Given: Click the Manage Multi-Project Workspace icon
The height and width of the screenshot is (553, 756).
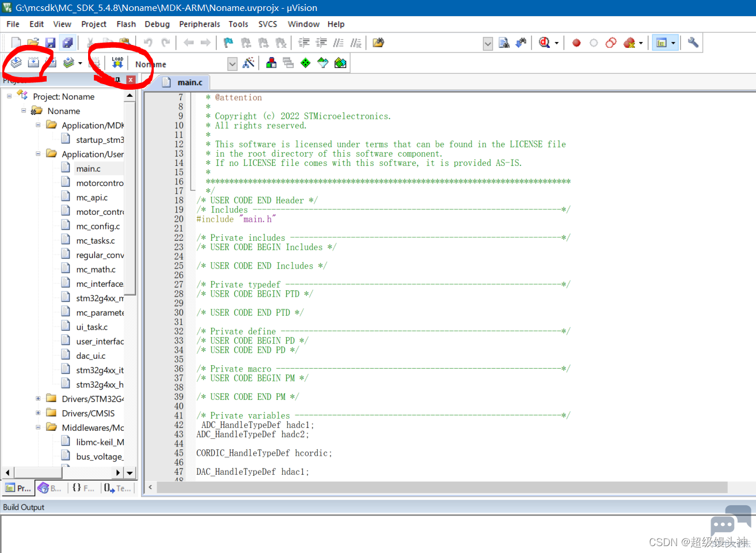Looking at the screenshot, I should tap(288, 63).
